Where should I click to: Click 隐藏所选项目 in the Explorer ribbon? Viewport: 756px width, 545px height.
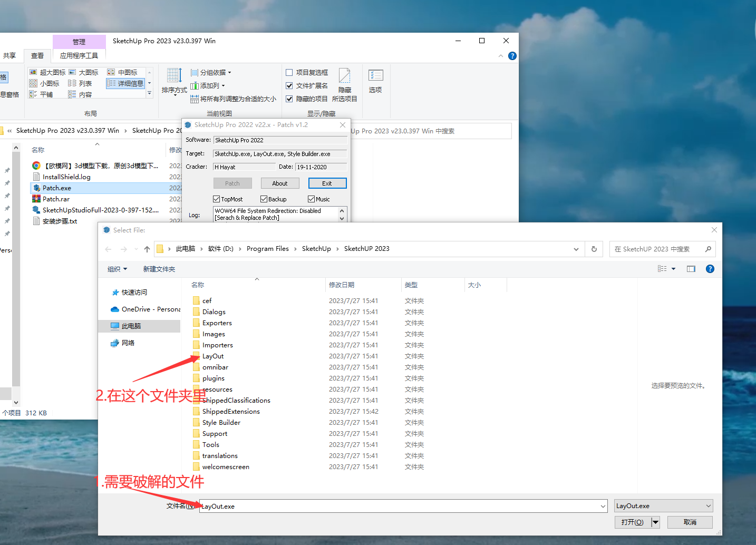(345, 85)
